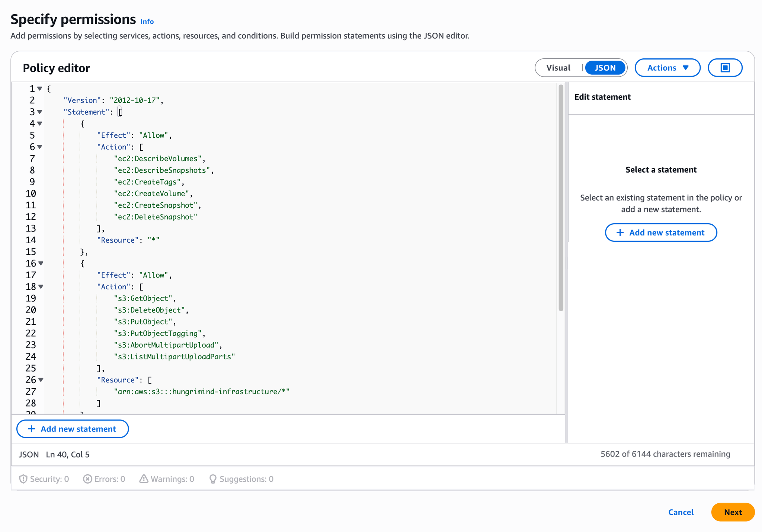Collapse the root JSON object at line 1
The height and width of the screenshot is (532, 762).
[40, 89]
